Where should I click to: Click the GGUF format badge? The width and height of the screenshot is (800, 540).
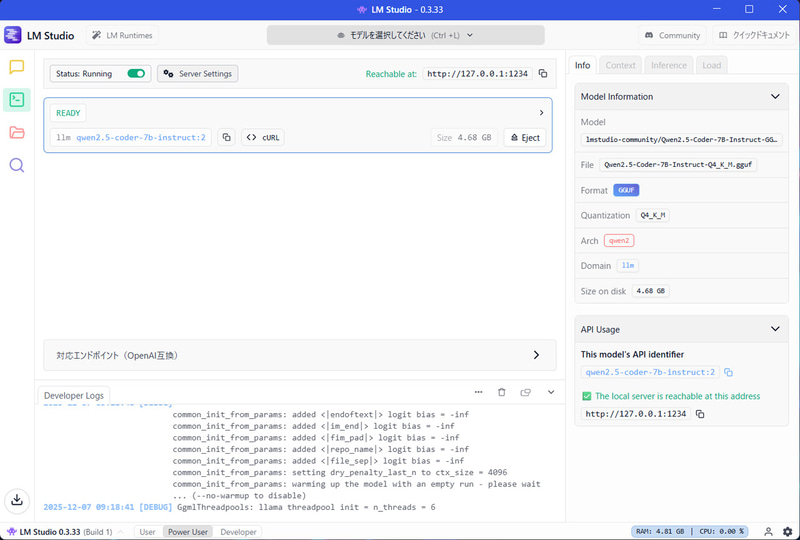coord(626,190)
